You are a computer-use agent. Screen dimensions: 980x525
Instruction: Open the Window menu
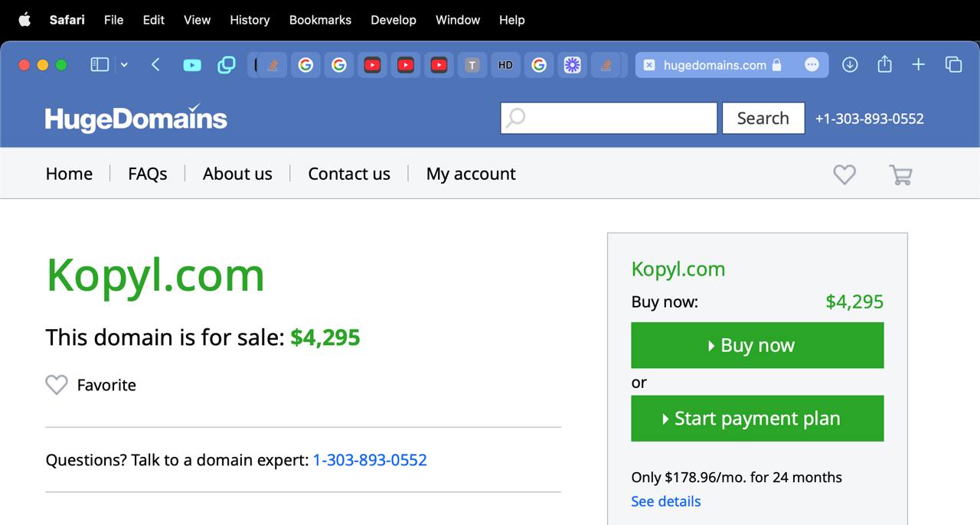tap(458, 20)
